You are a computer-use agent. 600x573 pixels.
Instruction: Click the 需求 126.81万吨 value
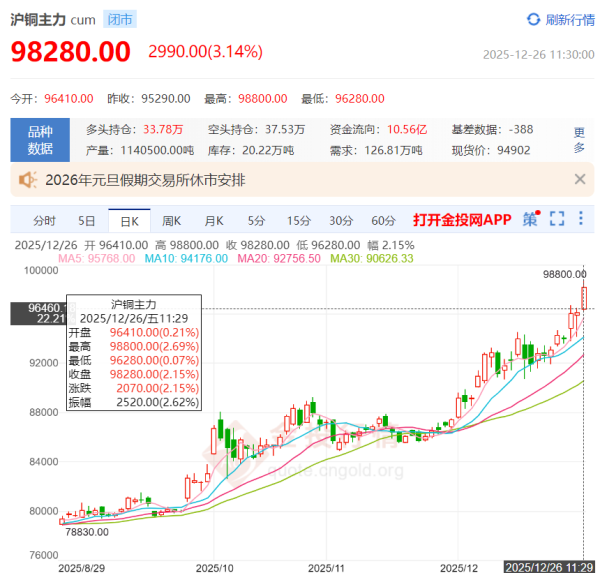(x=393, y=150)
